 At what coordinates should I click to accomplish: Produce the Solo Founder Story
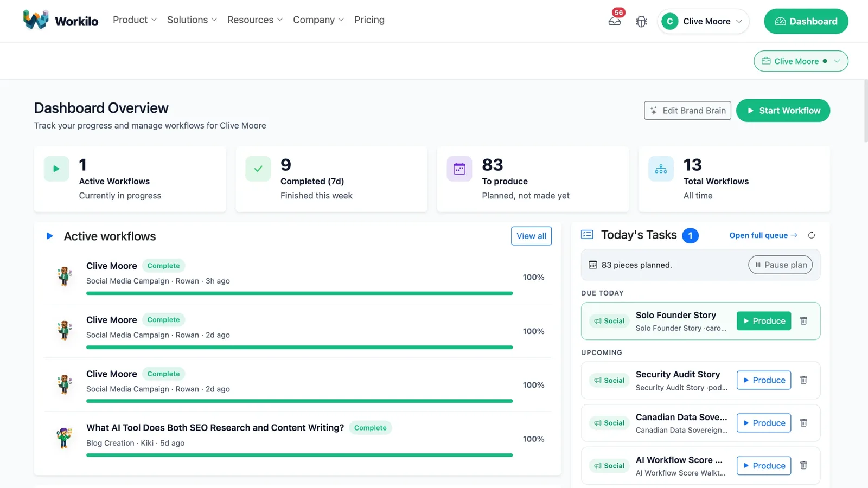764,321
